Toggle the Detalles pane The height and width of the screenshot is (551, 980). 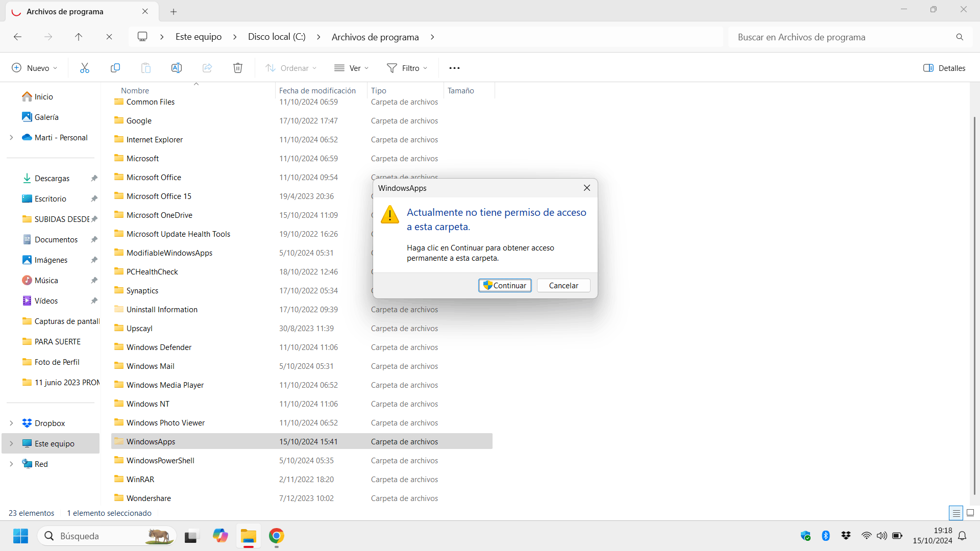coord(944,68)
